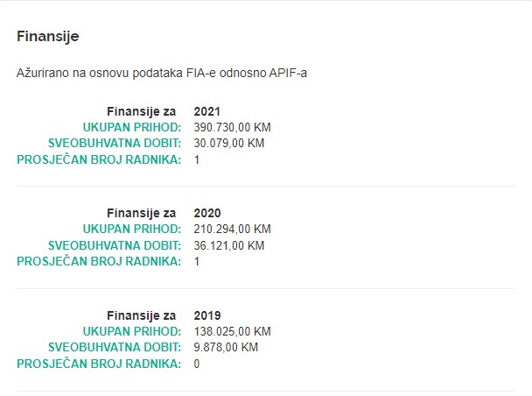
Task: Click the UKUPAN PRIHOD label for 2020
Action: 132,229
